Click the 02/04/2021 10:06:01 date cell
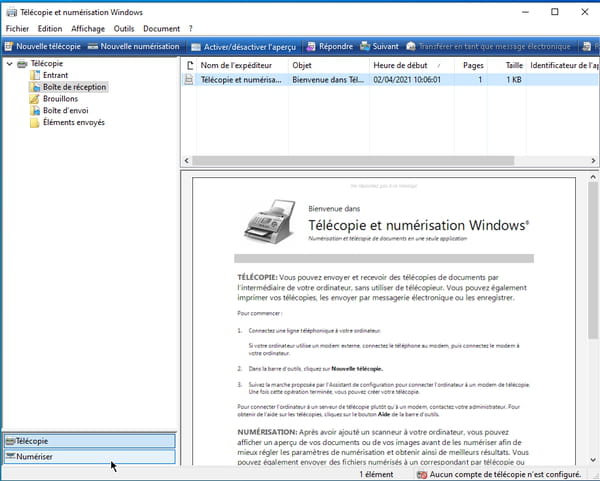The width and height of the screenshot is (600, 481). (x=407, y=80)
